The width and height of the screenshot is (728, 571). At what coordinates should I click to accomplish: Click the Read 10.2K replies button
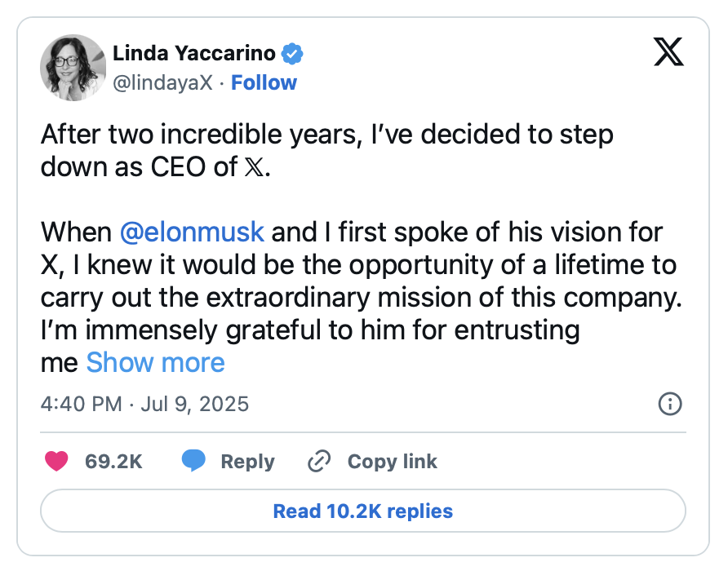click(x=363, y=511)
